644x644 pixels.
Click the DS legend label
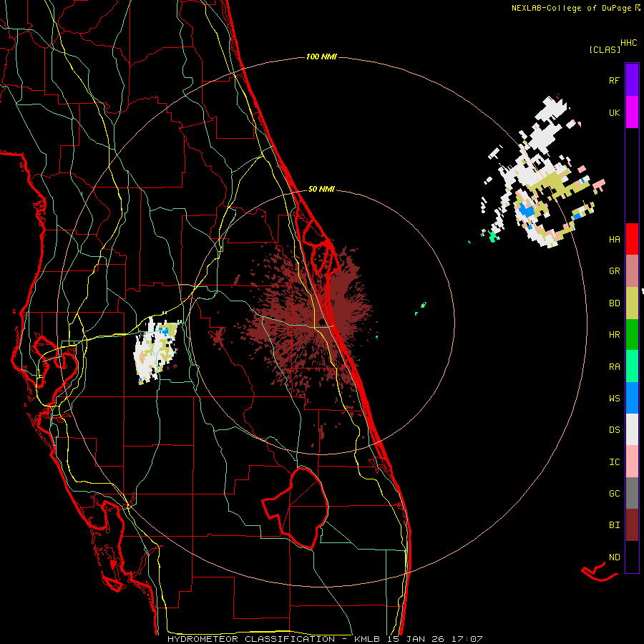pyautogui.click(x=614, y=430)
